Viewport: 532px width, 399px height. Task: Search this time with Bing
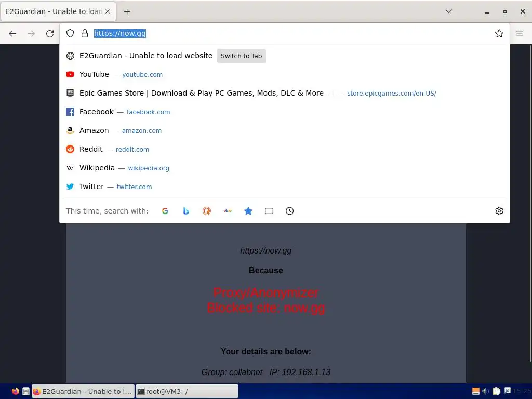pyautogui.click(x=186, y=211)
